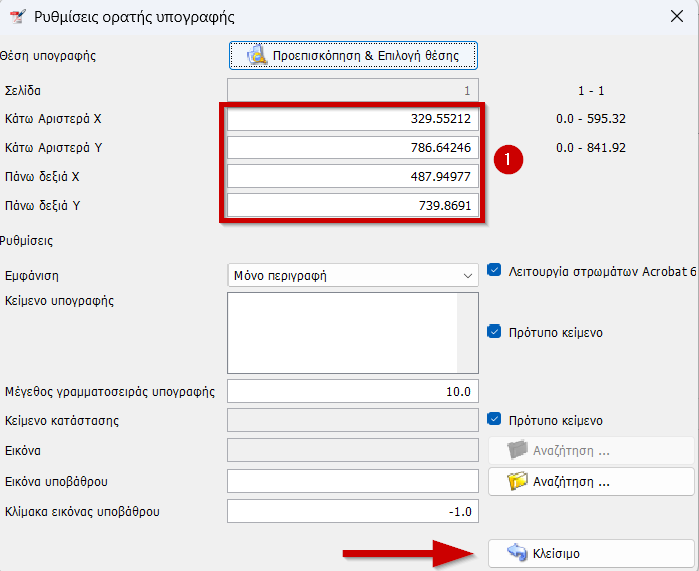Click into the Πάνω δεξιά Y field
The image size is (699, 571).
(353, 206)
